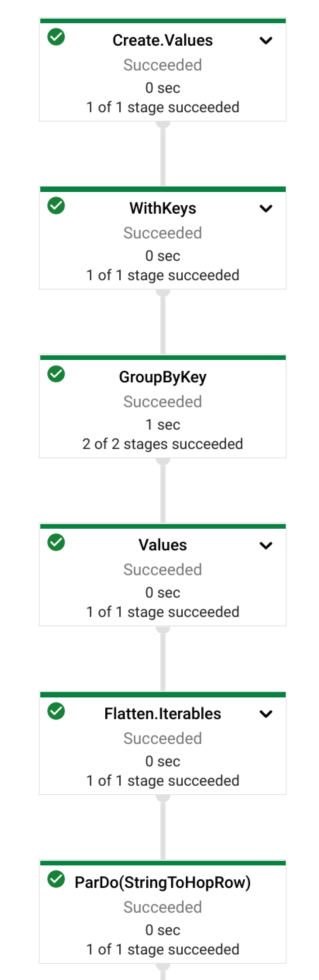Click the edge linking GroupByKey to Values
The image size is (319, 980).
pyautogui.click(x=163, y=491)
